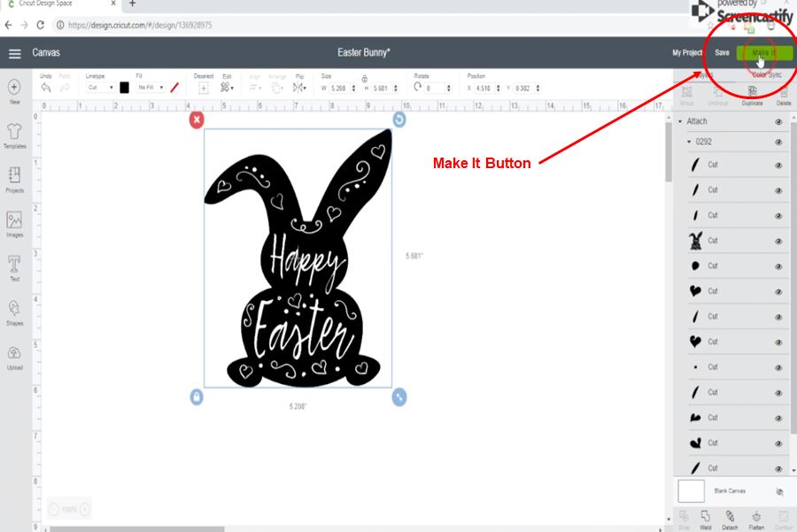The width and height of the screenshot is (797, 532).
Task: Open the Templates panel
Action: [14, 135]
